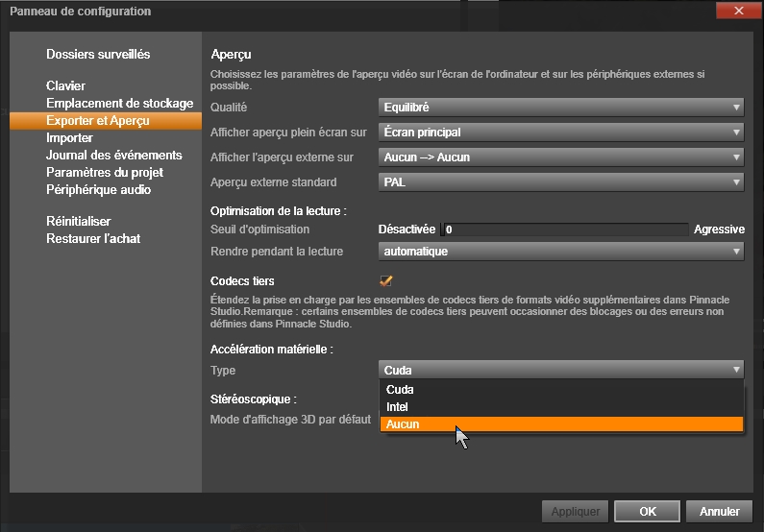Open the Importer settings
Viewport: 764px width, 532px height.
[69, 137]
